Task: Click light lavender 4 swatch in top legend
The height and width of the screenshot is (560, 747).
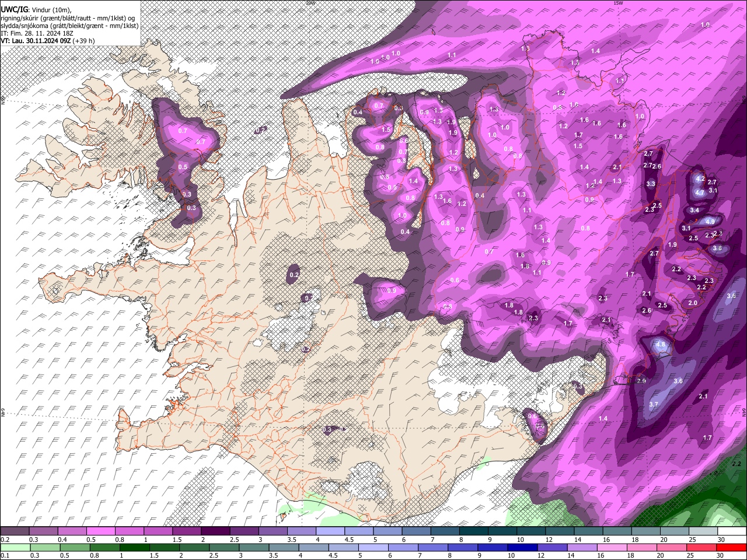Action: (x=330, y=531)
